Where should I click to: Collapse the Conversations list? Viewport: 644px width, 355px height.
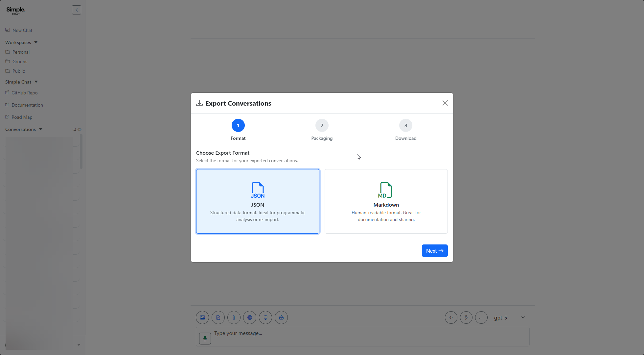coord(41,129)
